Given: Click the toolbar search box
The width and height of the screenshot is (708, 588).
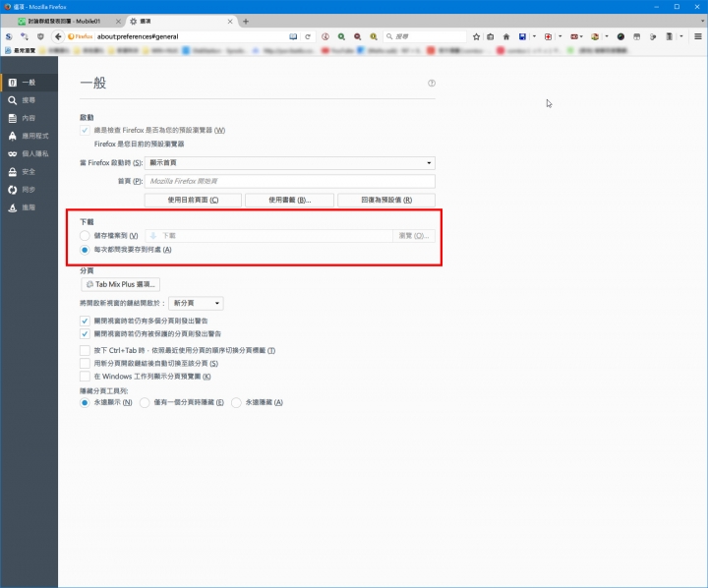Looking at the screenshot, I should pyautogui.click(x=425, y=36).
